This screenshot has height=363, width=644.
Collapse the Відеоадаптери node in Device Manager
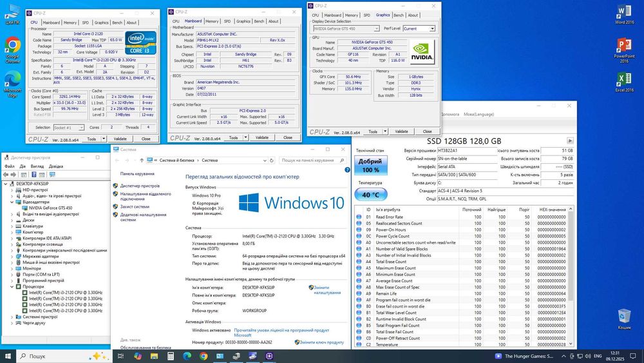(x=12, y=202)
